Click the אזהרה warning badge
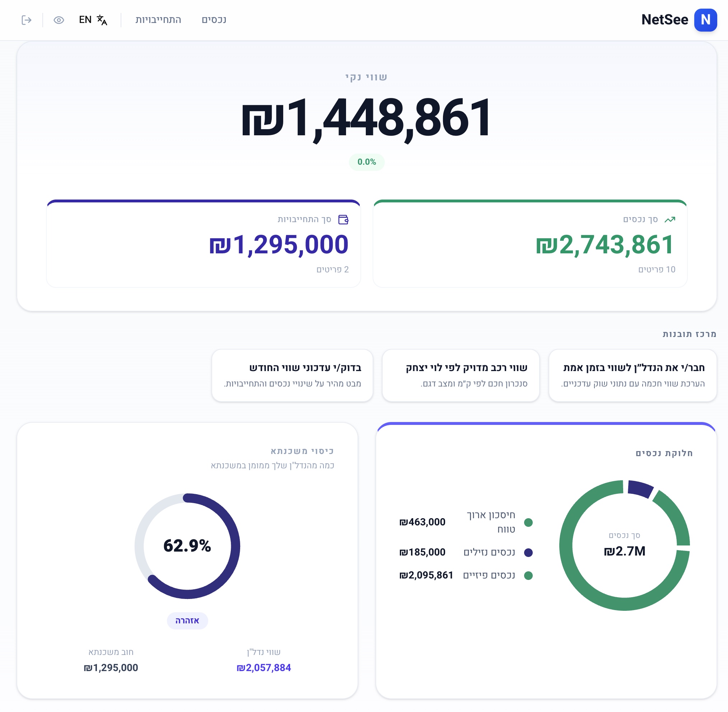 pyautogui.click(x=187, y=621)
